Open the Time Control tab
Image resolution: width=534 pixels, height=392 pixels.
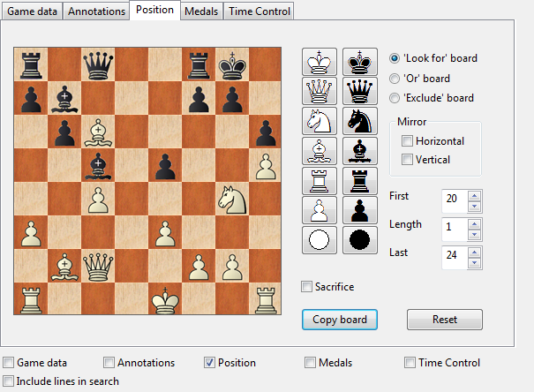(x=258, y=11)
